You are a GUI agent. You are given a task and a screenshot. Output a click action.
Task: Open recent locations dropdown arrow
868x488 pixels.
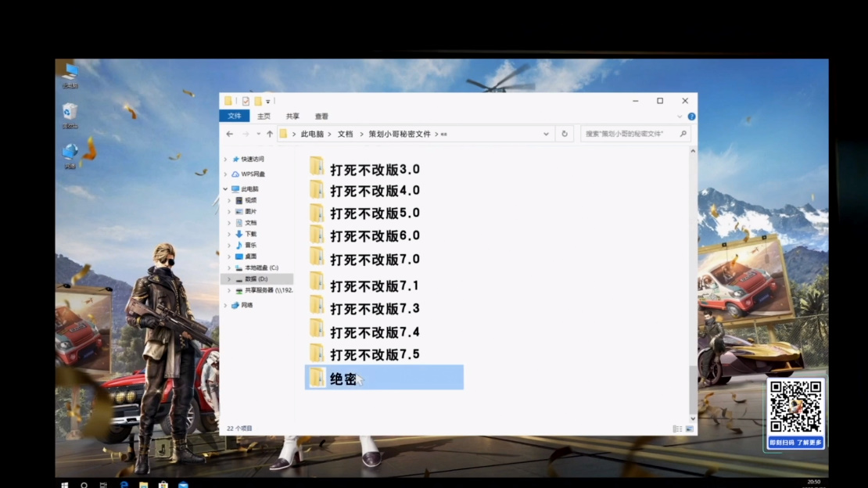tap(258, 134)
